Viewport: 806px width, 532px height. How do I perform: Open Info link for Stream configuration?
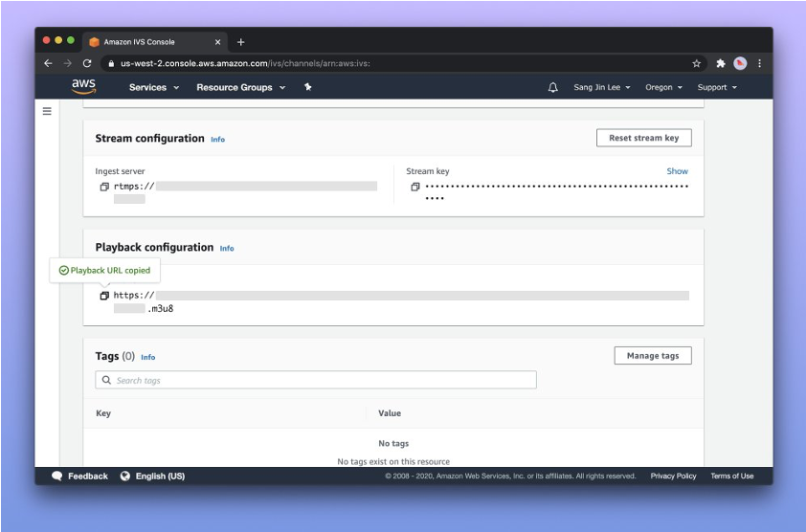point(217,140)
